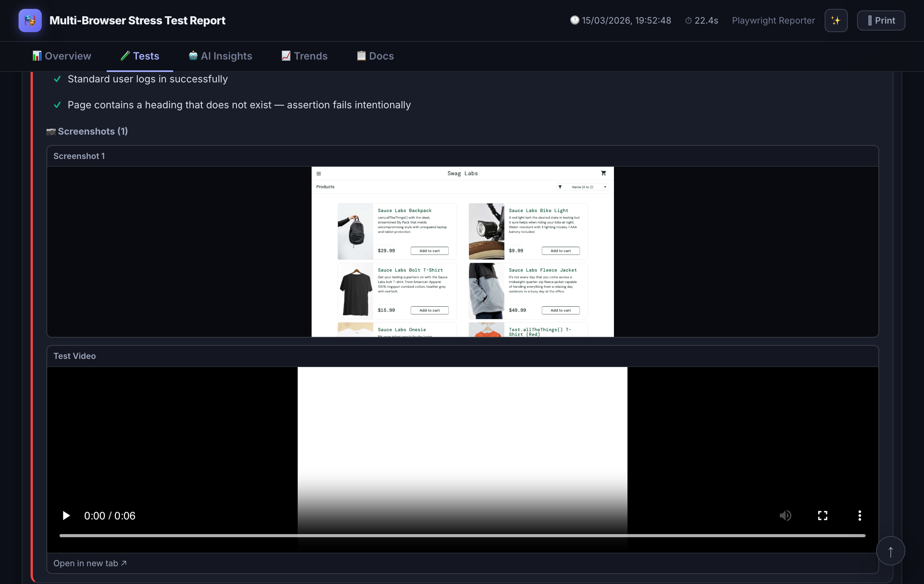Click the scroll to top arrow button
The height and width of the screenshot is (584, 924).
(x=891, y=551)
